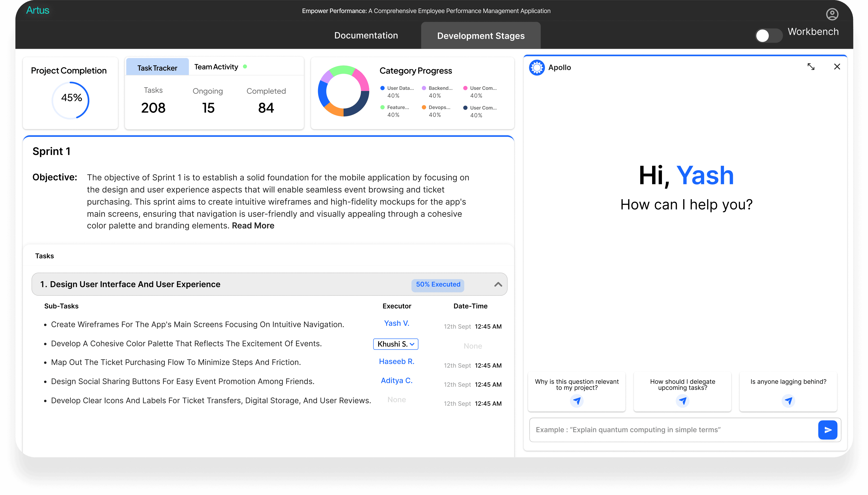Click the 'Map Out The Ticket Purchasing' sub-task
The height and width of the screenshot is (495, 868).
click(176, 362)
